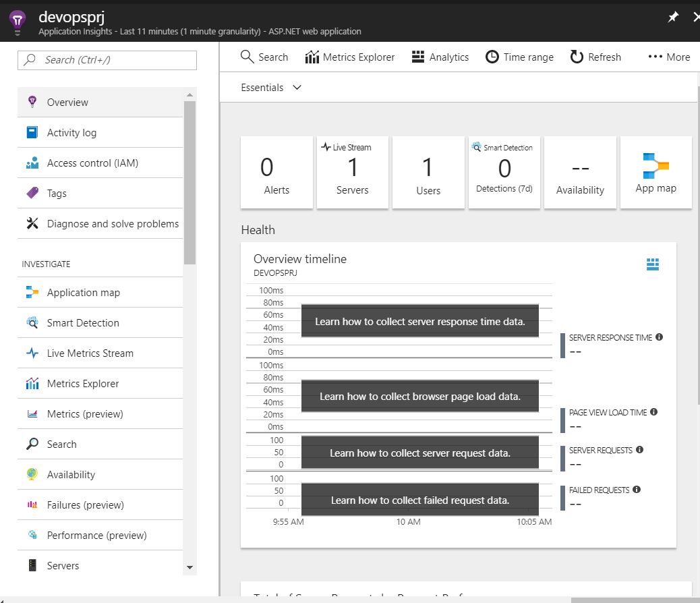Image resolution: width=700 pixels, height=603 pixels.
Task: Select Overview in the sidebar
Action: pyautogui.click(x=100, y=103)
